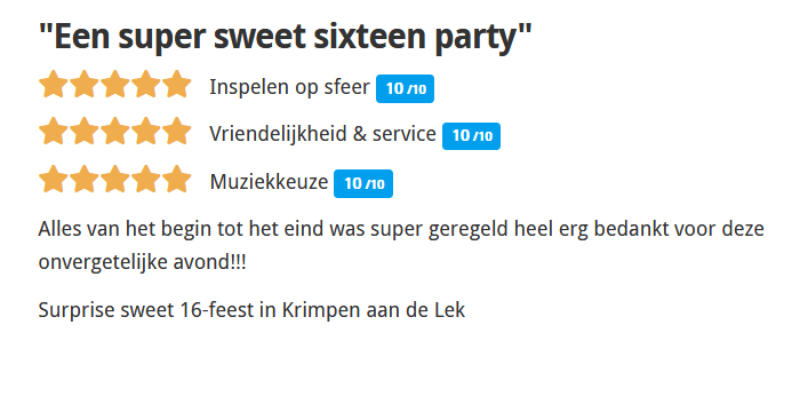Click 10/10 badge beside Vriendelijkheid & service
800x419 pixels.
(471, 136)
